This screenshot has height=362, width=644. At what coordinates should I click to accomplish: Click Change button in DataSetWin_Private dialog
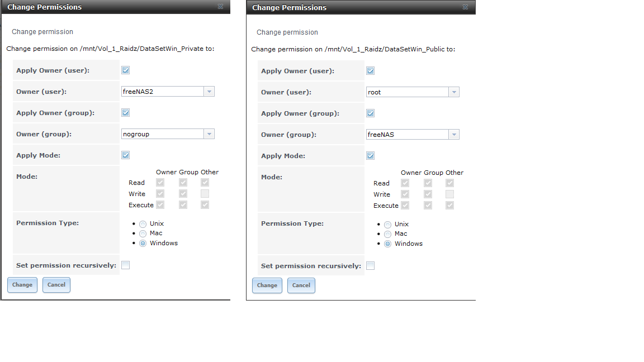point(22,285)
